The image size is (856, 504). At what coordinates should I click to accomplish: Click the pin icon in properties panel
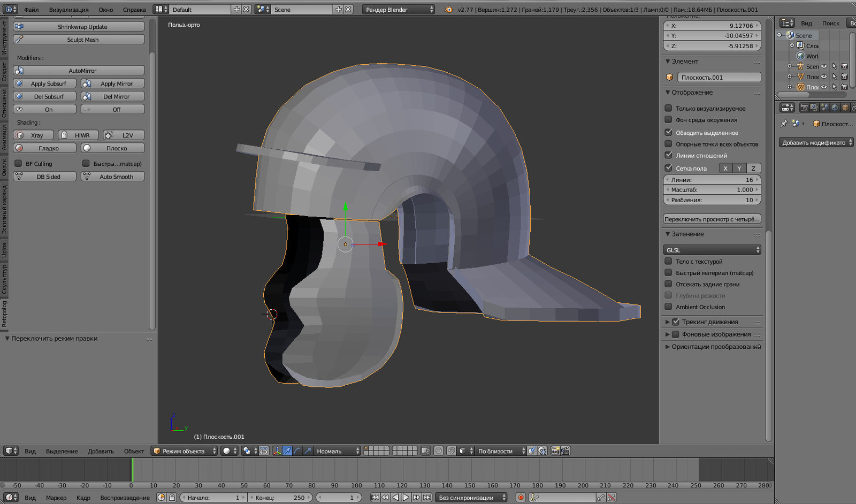[784, 124]
